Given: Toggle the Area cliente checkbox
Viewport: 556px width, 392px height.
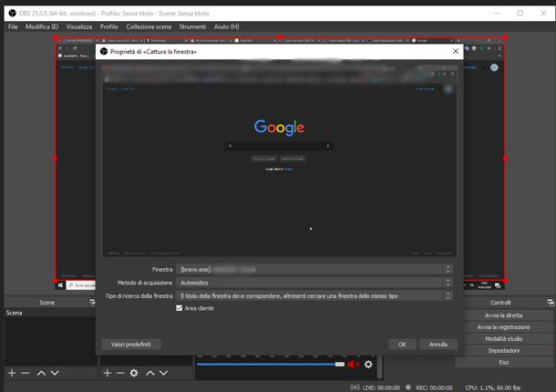Looking at the screenshot, I should coord(179,308).
